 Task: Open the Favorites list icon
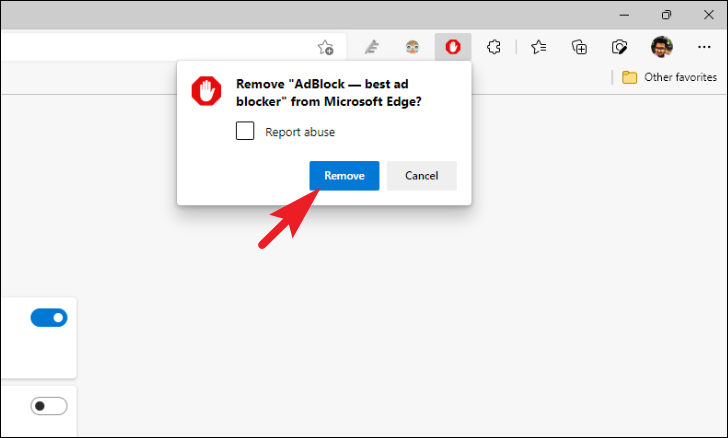point(539,47)
